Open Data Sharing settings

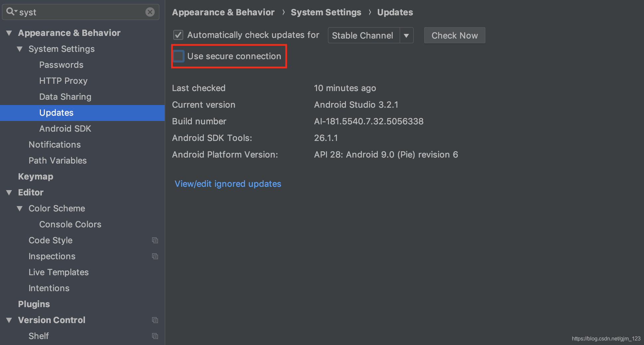(65, 97)
